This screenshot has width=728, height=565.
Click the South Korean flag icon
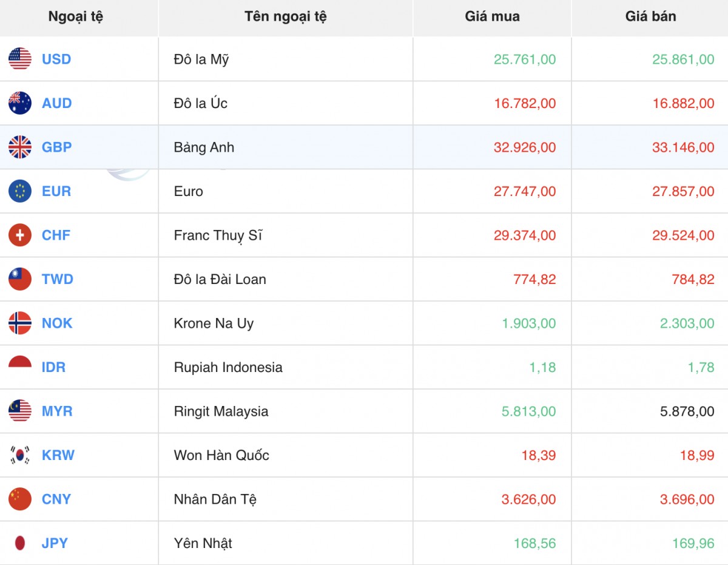(x=20, y=455)
